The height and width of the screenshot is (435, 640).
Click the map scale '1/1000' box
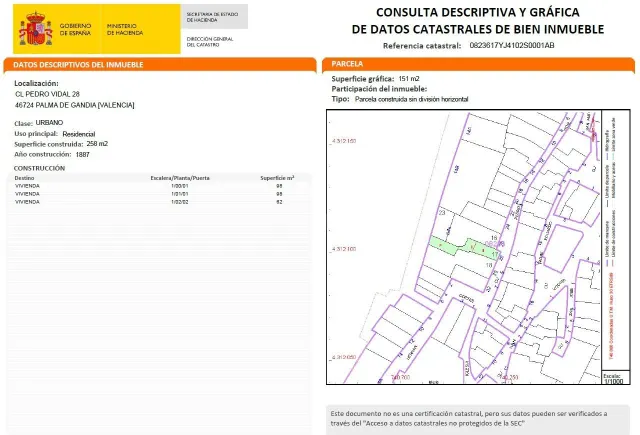coord(616,379)
